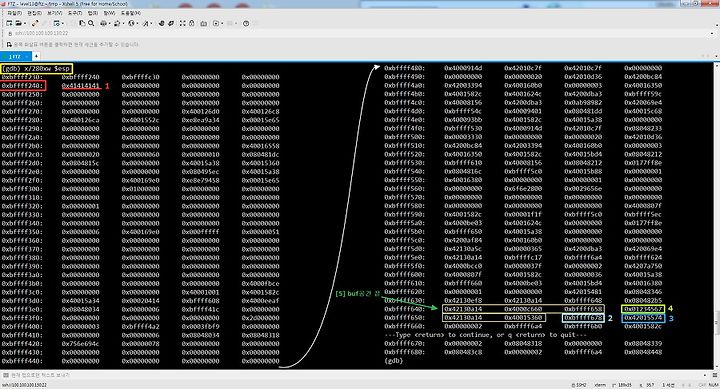Viewport: 720px width, 389px height.
Task: Click the terminal vertical scrollbar
Action: (717, 215)
